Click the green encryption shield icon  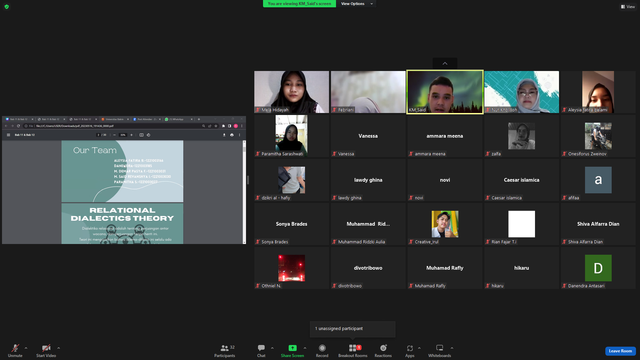click(7, 7)
